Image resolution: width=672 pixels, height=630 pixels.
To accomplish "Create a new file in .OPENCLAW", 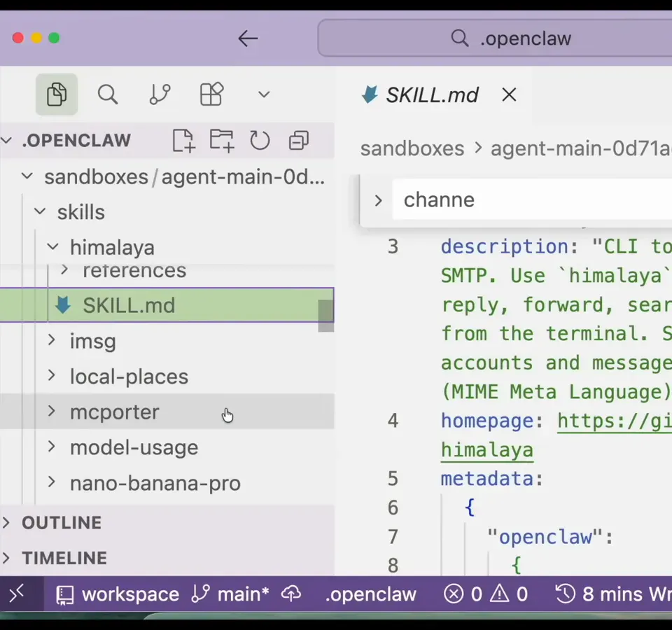I will coord(184,141).
